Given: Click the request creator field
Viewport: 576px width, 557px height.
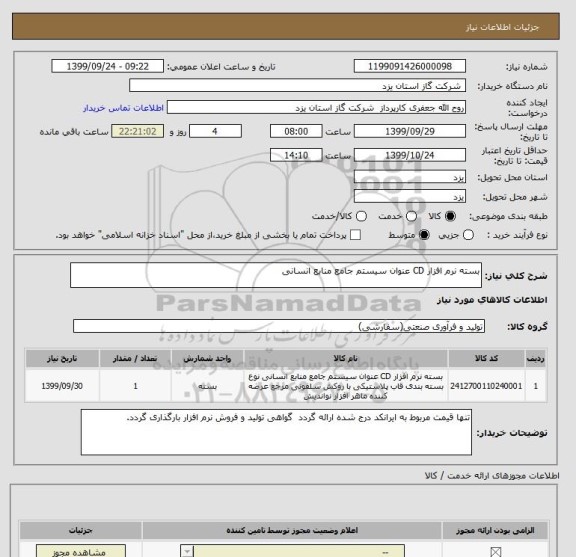Looking at the screenshot, I should (x=316, y=108).
